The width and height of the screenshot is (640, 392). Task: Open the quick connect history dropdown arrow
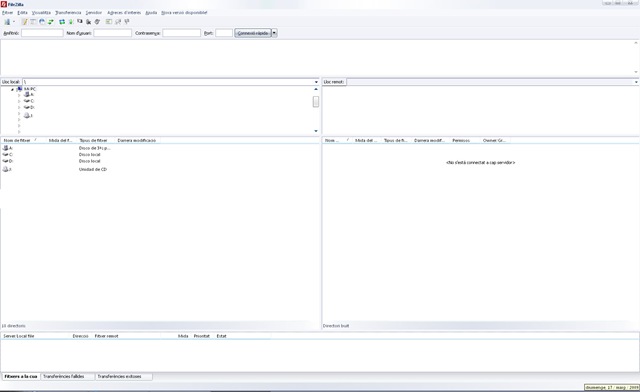(274, 33)
